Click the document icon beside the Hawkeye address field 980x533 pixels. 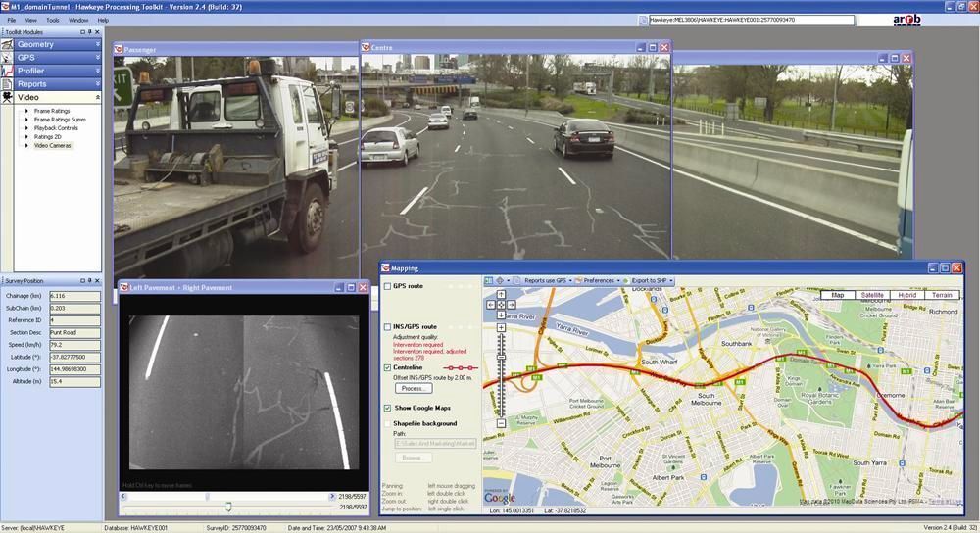point(643,20)
